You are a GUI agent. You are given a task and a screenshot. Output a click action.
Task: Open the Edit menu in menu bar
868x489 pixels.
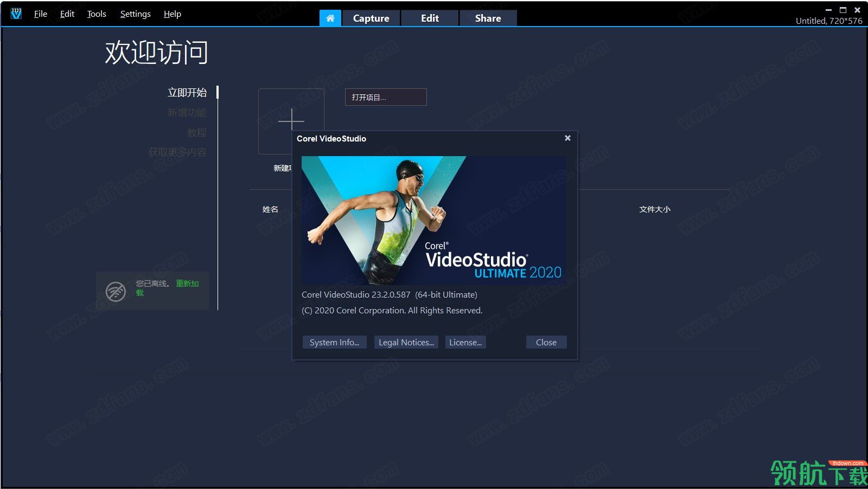[x=67, y=14]
